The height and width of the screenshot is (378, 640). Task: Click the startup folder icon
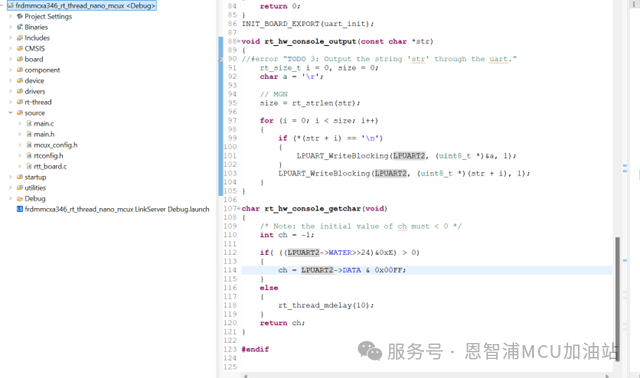point(20,177)
